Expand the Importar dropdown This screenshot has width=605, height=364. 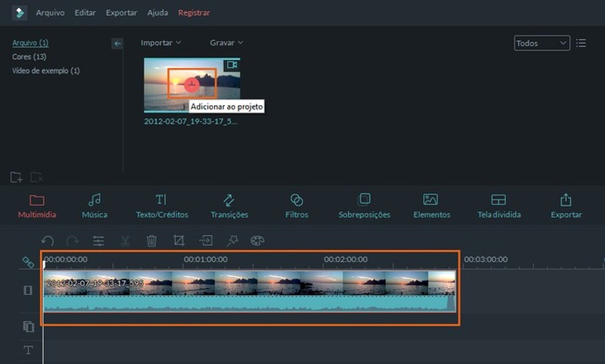click(160, 42)
